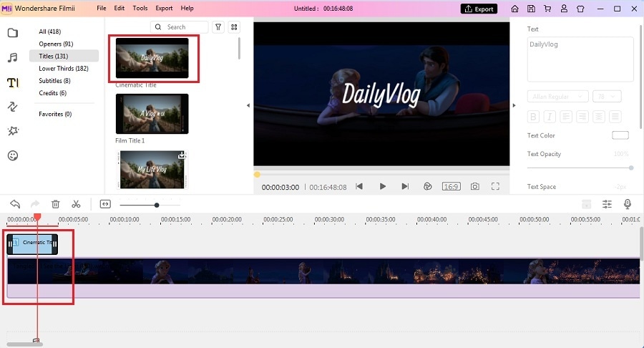Screen dimensions: 644x348
Task: Open the skin shirt icon
Action: coord(580,9)
